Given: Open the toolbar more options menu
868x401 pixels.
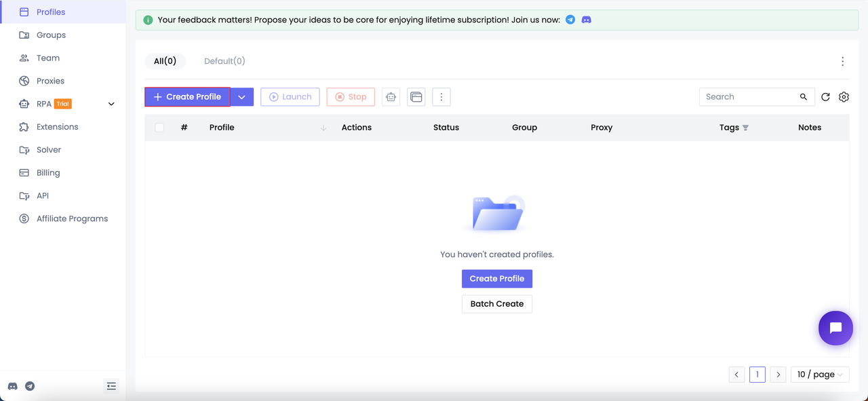Looking at the screenshot, I should 441,97.
